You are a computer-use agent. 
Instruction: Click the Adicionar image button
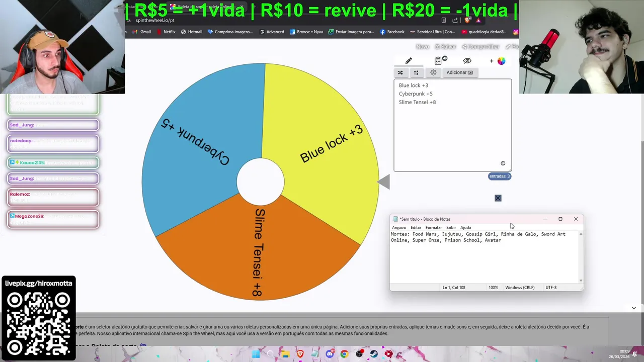click(x=459, y=72)
